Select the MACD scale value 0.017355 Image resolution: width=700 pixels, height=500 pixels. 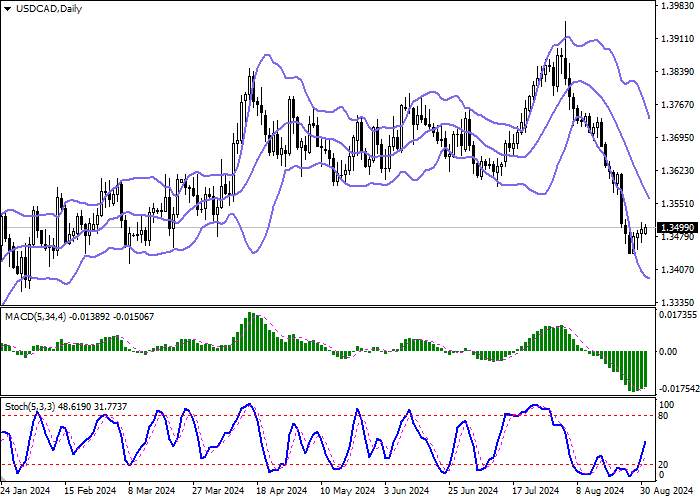678,315
